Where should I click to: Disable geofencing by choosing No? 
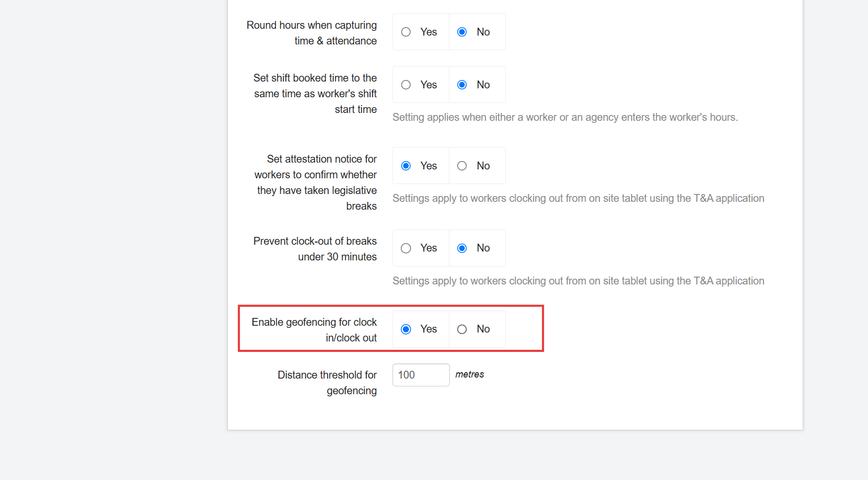click(x=462, y=329)
